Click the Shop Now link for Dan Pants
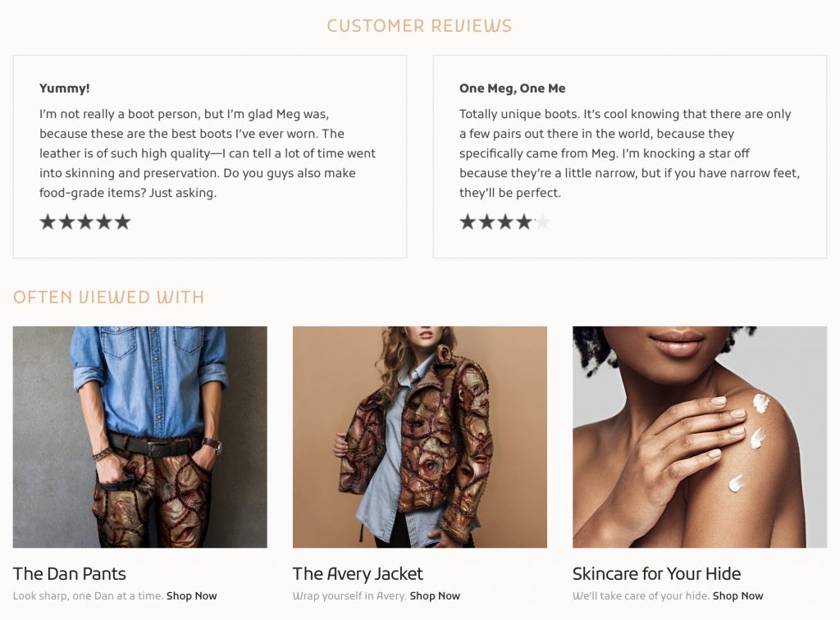Viewport: 840px width, 620px height. tap(192, 596)
